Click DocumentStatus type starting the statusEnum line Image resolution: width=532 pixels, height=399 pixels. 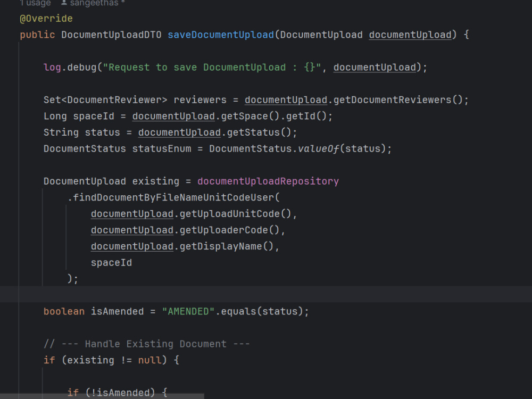[x=85, y=148]
